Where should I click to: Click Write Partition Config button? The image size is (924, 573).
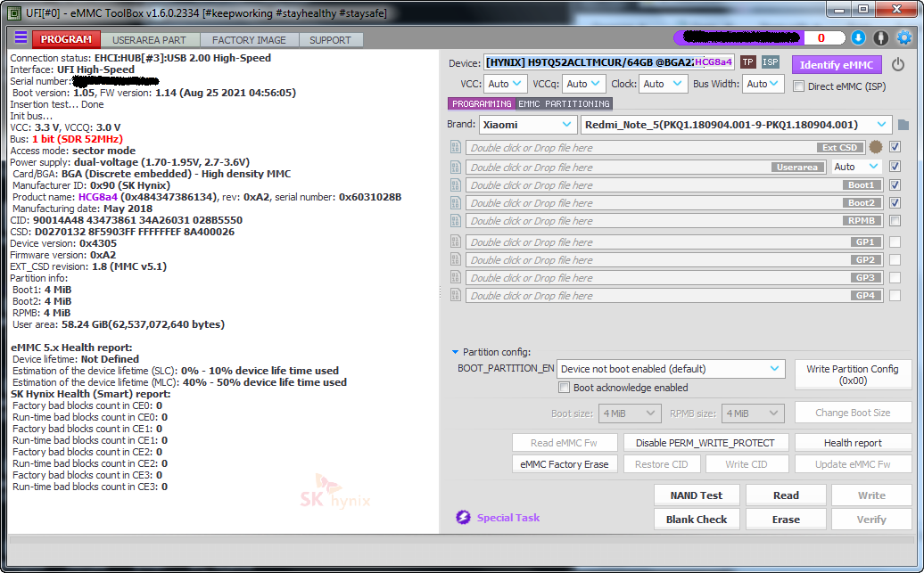pos(852,374)
